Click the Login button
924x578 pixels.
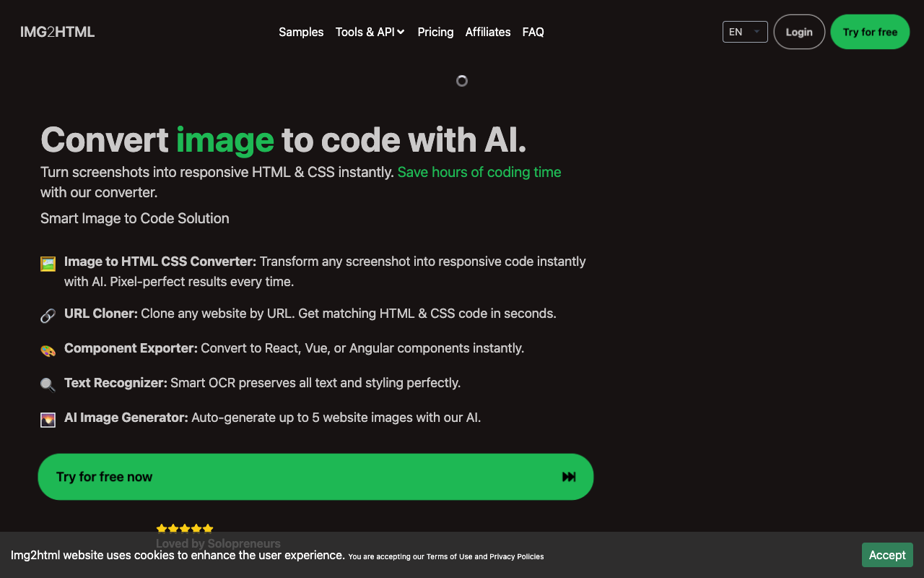coord(799,32)
